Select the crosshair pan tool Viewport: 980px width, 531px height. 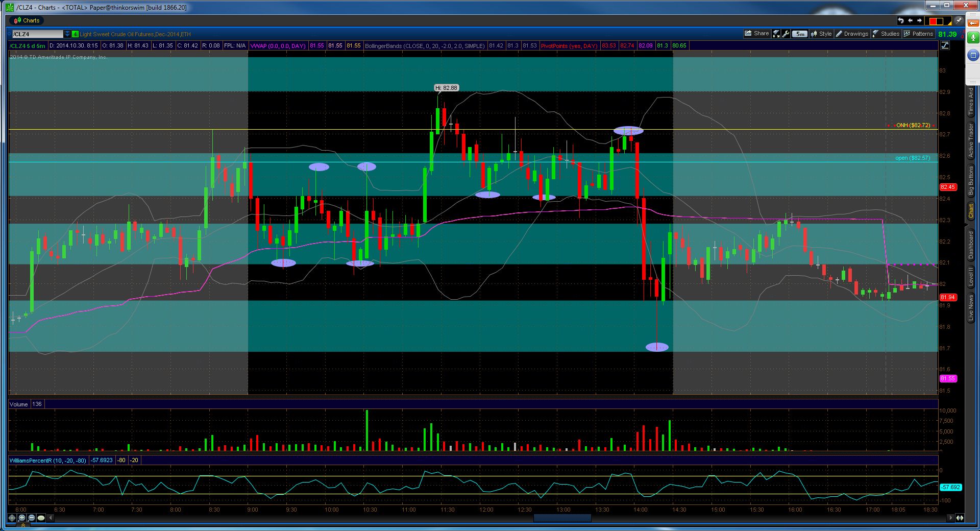click(12, 518)
